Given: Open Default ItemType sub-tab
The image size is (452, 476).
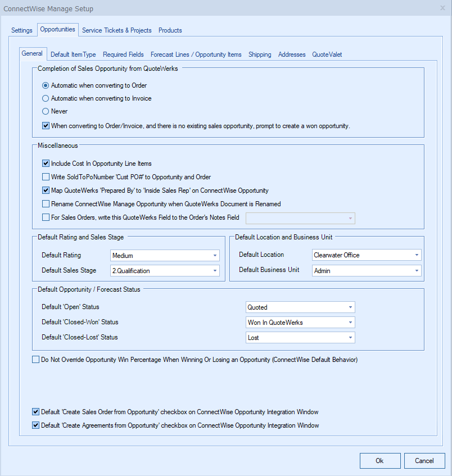Looking at the screenshot, I should coord(73,55).
